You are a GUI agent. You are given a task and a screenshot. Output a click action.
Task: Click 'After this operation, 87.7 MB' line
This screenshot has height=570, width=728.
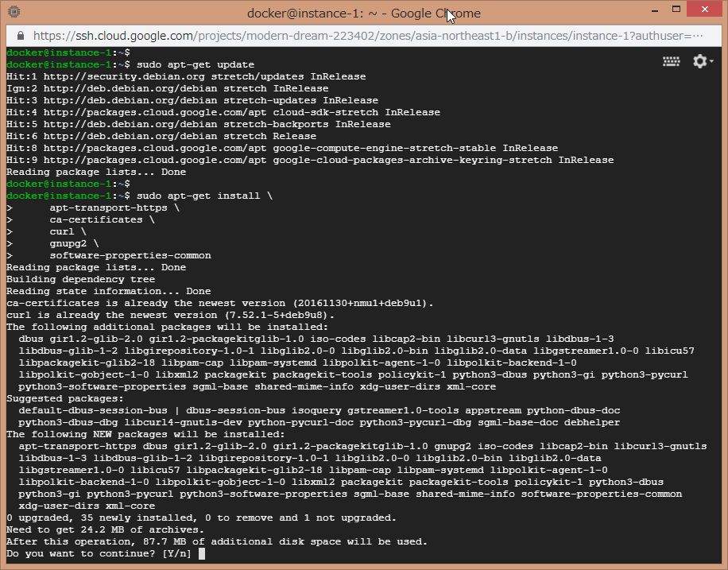217,541
